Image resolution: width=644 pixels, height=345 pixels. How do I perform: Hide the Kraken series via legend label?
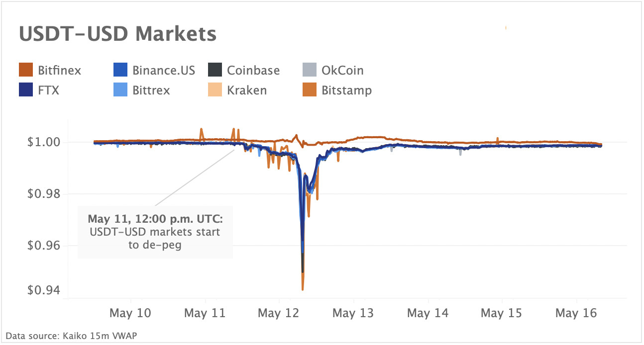(247, 90)
